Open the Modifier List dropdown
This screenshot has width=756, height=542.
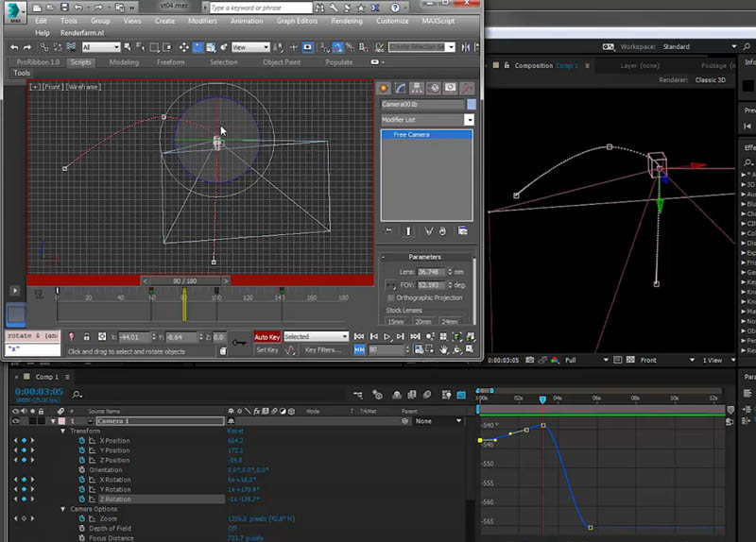point(469,120)
